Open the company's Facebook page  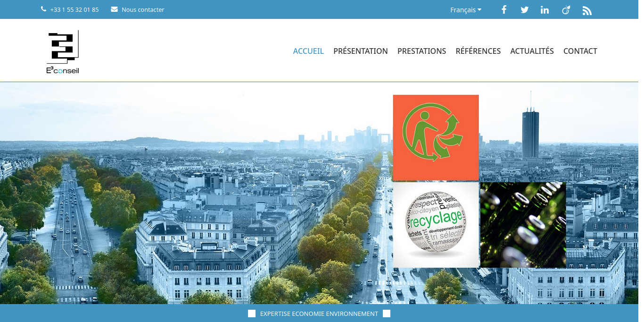(504, 9)
